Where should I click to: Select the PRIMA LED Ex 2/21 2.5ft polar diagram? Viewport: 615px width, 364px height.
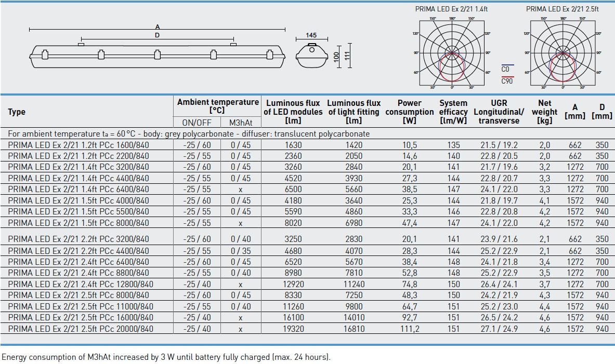tap(562, 53)
